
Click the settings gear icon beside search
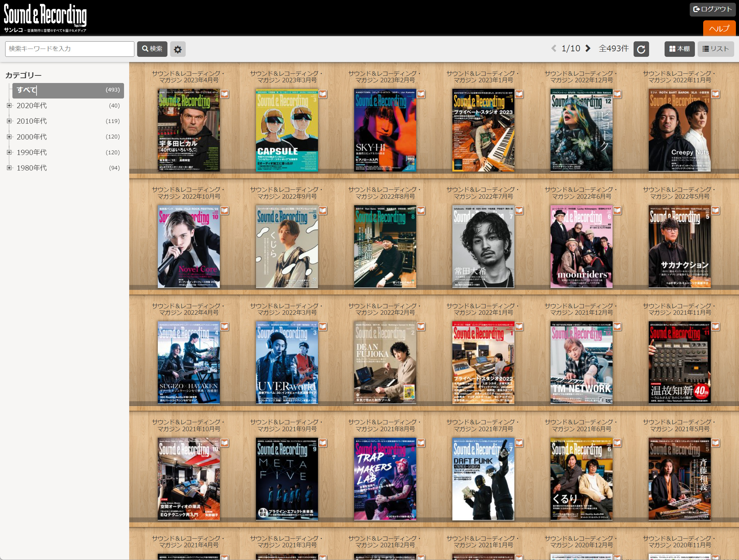(178, 49)
